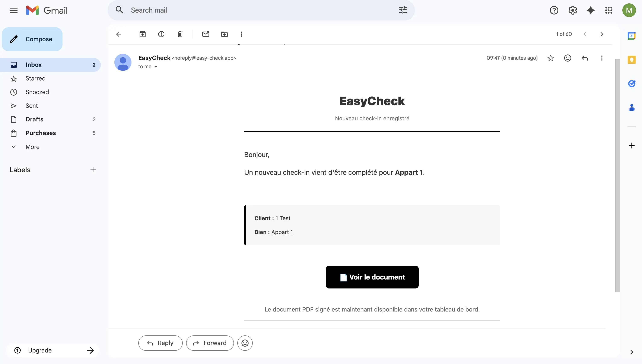Reply to the EasyCheck email
Viewport: 642px width, 364px height.
(x=160, y=343)
